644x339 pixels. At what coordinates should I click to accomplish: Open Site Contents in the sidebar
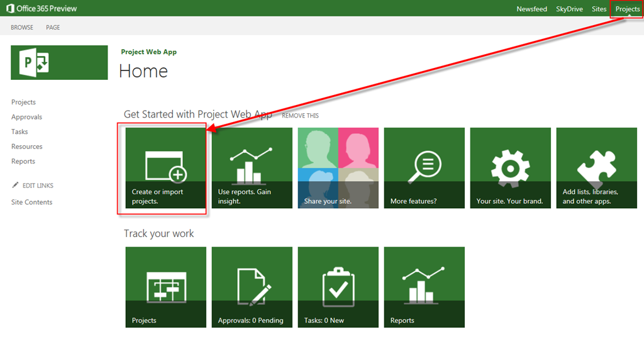(x=32, y=202)
